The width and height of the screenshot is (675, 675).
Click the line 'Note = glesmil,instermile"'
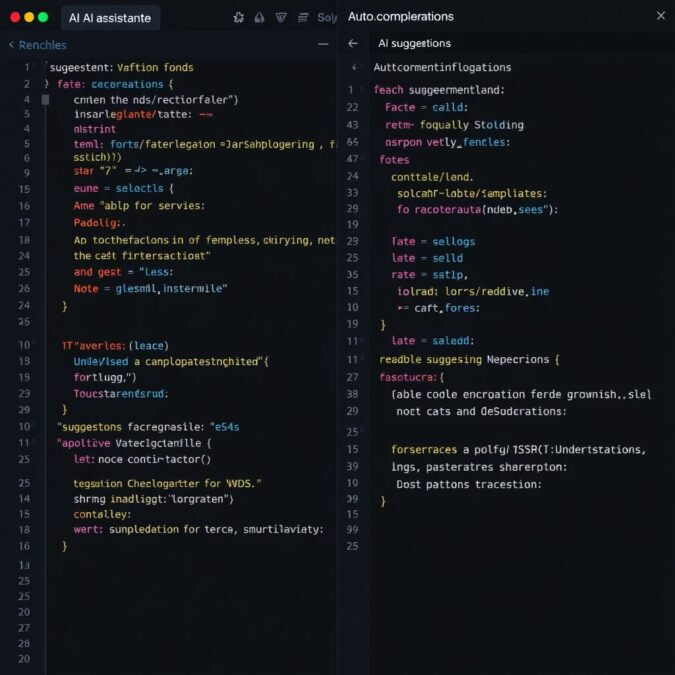tap(150, 288)
